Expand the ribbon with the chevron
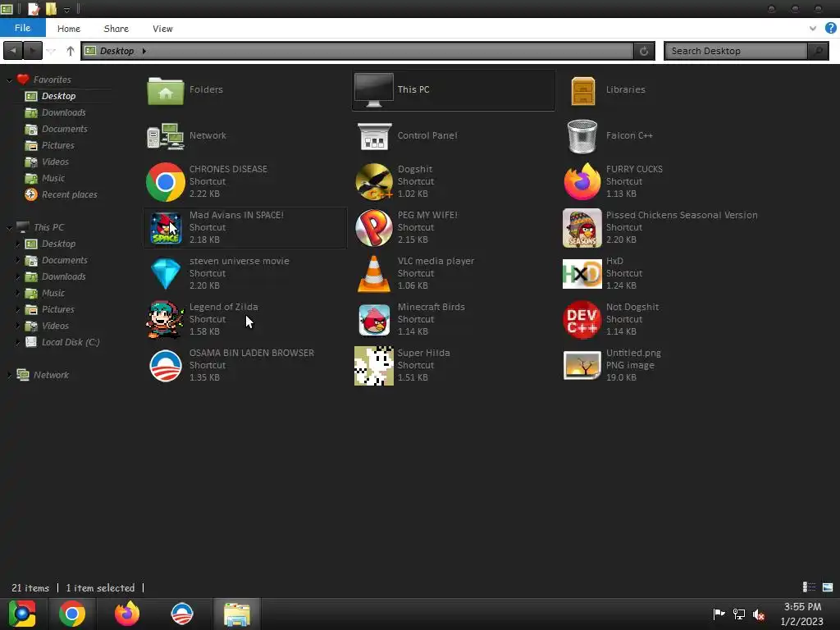 click(x=813, y=29)
